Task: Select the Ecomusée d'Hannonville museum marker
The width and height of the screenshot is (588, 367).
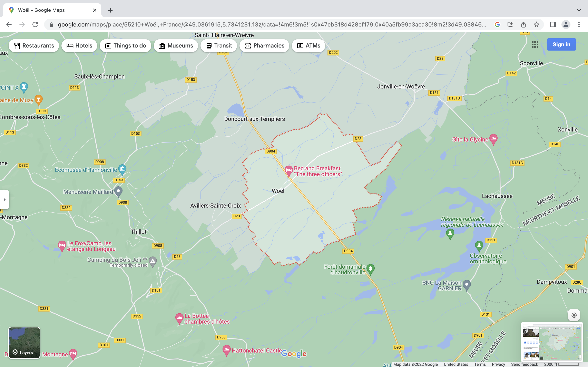Action: [122, 169]
